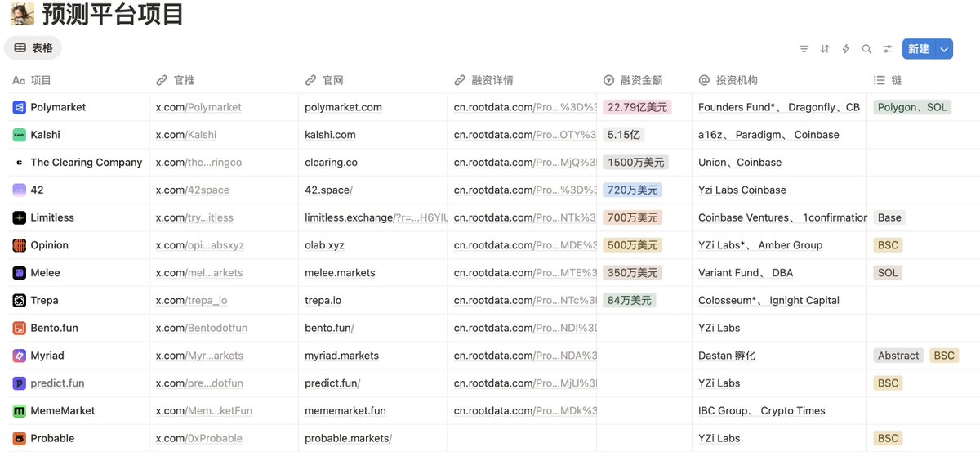Click The Clearing Company row icon
This screenshot has width=980, height=452.
(x=19, y=163)
